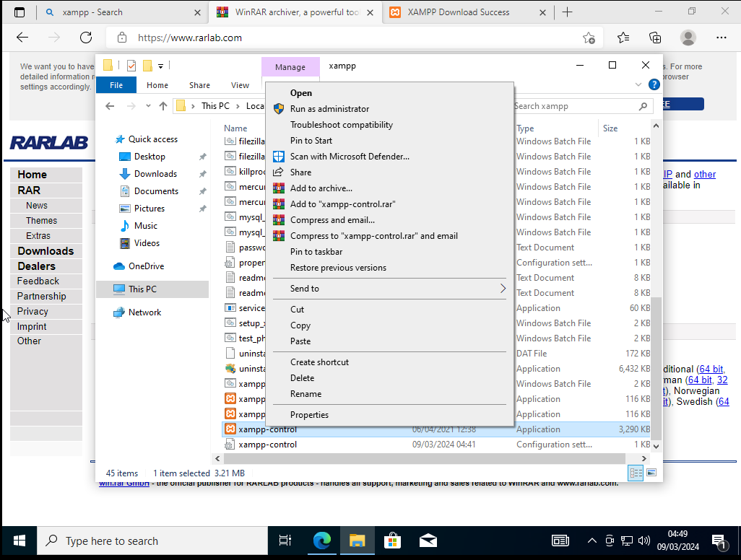Open Microsoft Store from the taskbar

(392, 541)
